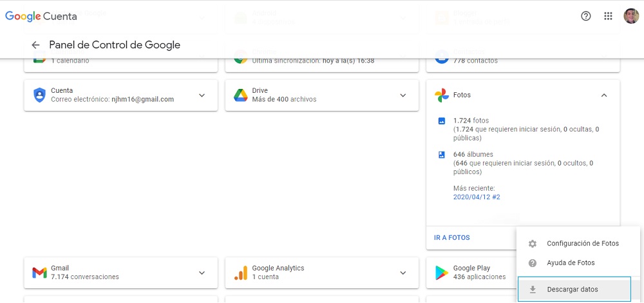Open the Google apps grid

pyautogui.click(x=608, y=16)
